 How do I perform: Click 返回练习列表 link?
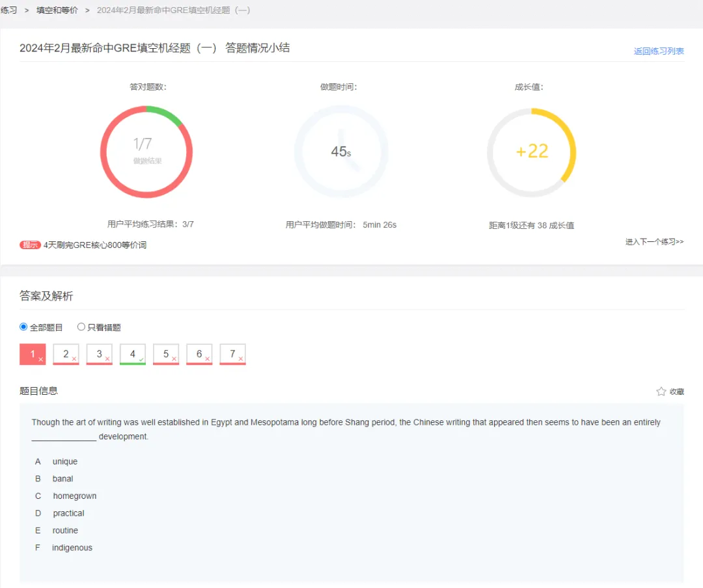659,51
